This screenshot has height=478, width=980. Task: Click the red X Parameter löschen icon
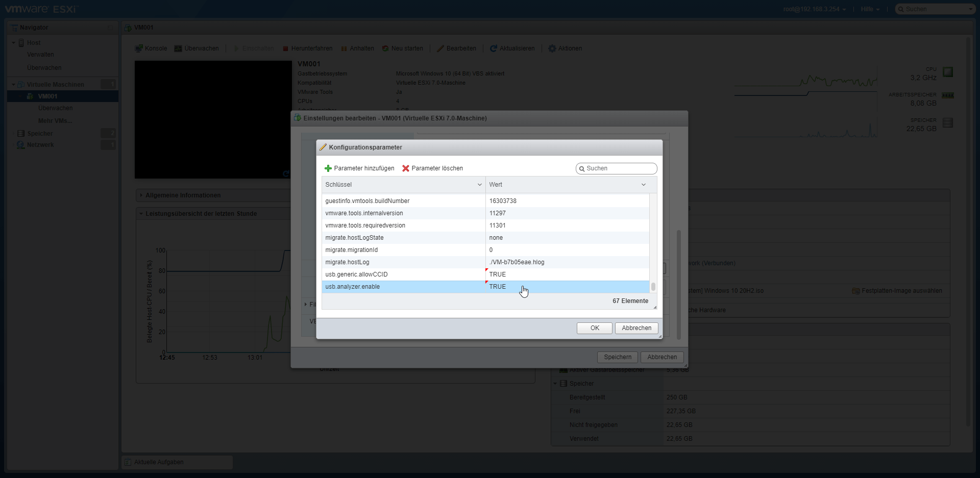tap(406, 168)
